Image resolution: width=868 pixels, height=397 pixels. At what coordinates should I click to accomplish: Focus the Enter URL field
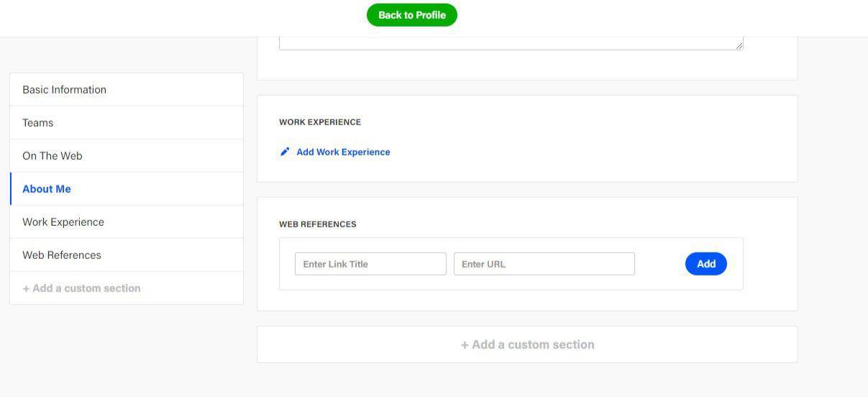tap(544, 264)
